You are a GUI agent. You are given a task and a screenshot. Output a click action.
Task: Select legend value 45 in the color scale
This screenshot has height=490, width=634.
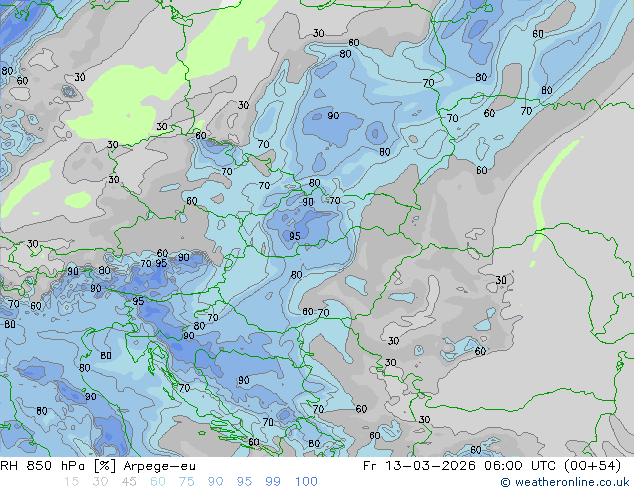pyautogui.click(x=129, y=482)
